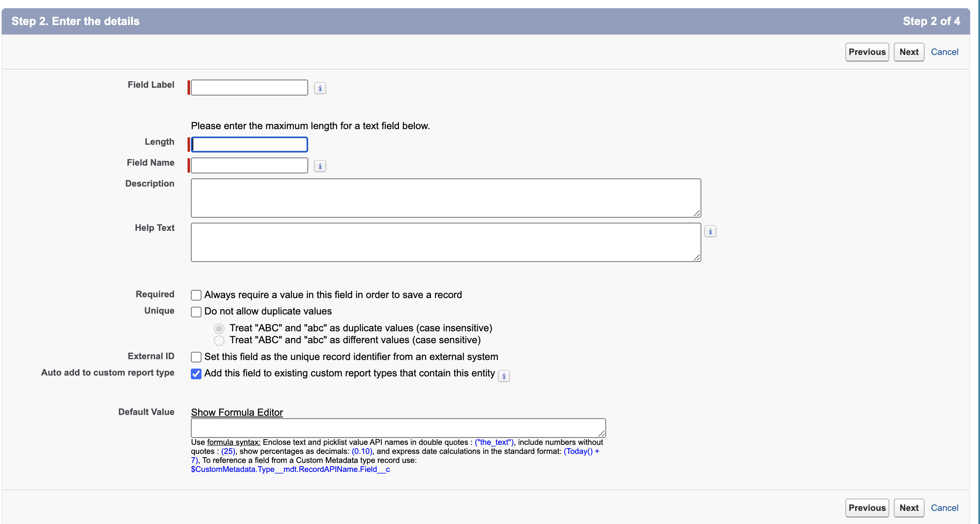980x524 pixels.
Task: Focus the Length input box
Action: (250, 144)
